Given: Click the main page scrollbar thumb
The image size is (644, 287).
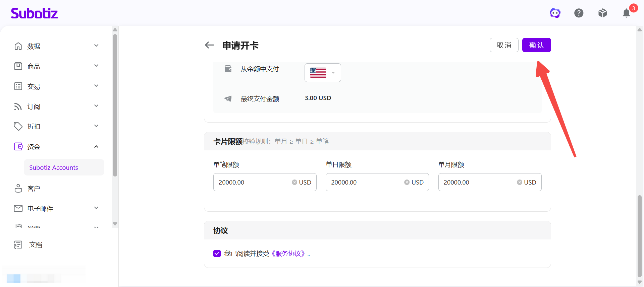Looking at the screenshot, I should coord(640,236).
